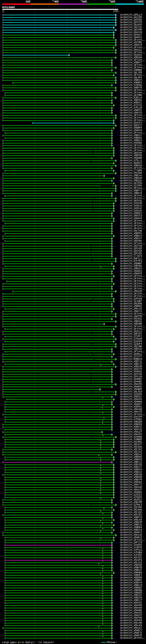Click the magenta alignment bar of A5C4F6
Image resolution: width=146 pixels, height=644 pixels.
[59, 560]
